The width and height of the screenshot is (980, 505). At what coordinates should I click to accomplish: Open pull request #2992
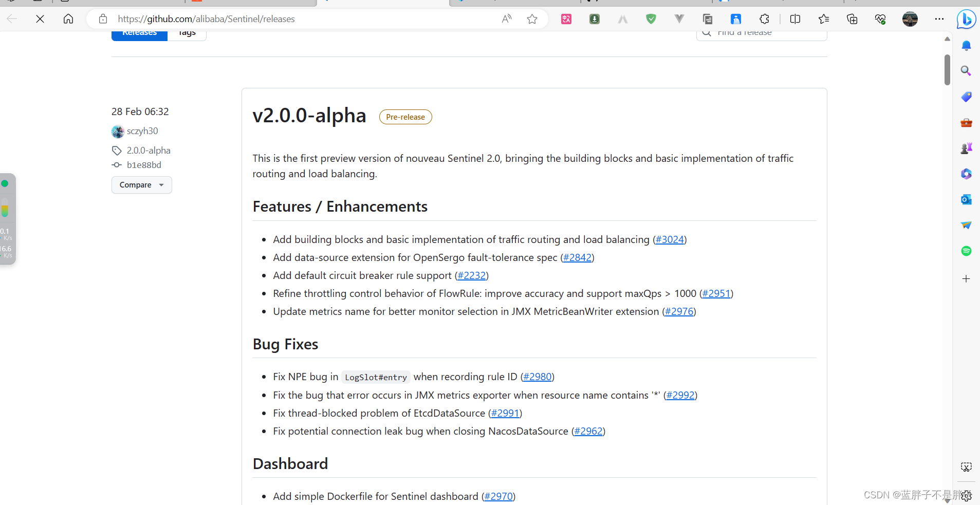click(x=680, y=395)
